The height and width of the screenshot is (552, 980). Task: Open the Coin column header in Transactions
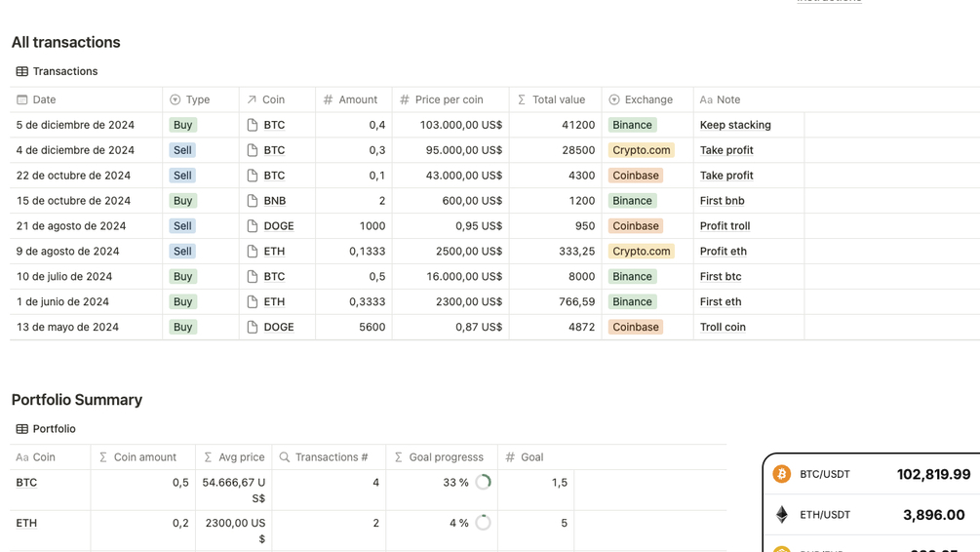coord(273,99)
